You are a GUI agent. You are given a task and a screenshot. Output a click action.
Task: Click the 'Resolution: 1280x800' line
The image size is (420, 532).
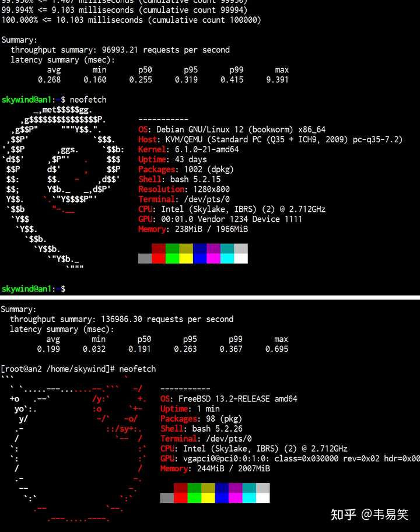(184, 190)
